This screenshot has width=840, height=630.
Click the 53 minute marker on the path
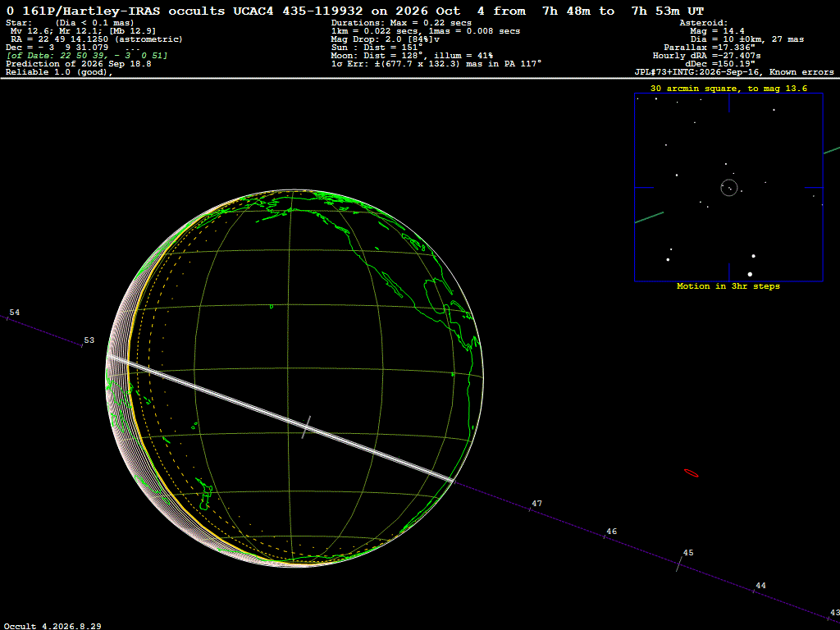point(89,340)
